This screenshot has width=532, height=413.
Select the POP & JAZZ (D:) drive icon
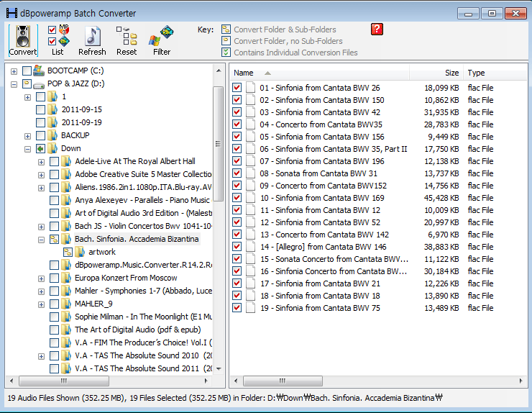pos(39,85)
